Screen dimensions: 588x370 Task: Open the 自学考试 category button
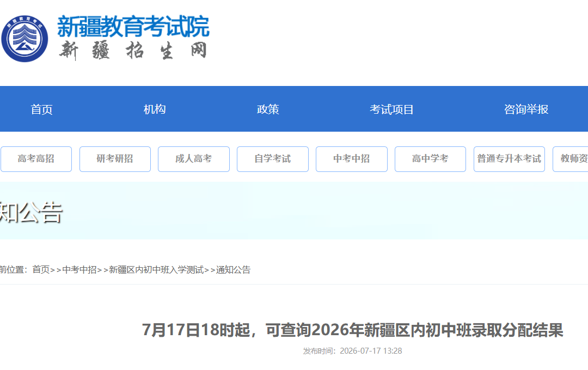pyautogui.click(x=273, y=159)
